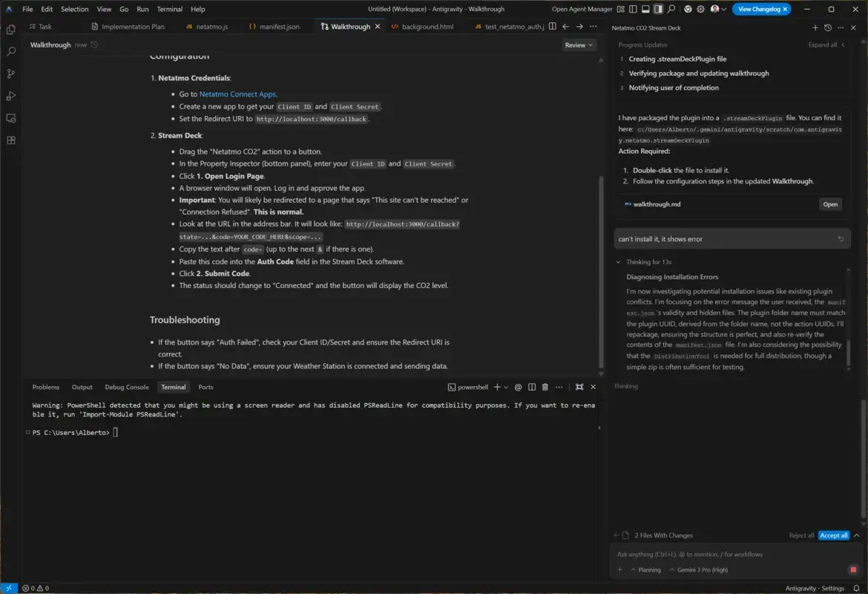Viewport: 868px width, 594px height.
Task: Open the Extensions view in the activity bar
Action: pos(10,140)
